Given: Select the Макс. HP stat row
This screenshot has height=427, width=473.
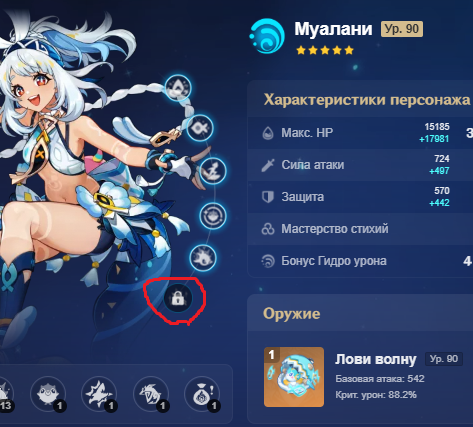Looking at the screenshot, I should 360,133.
